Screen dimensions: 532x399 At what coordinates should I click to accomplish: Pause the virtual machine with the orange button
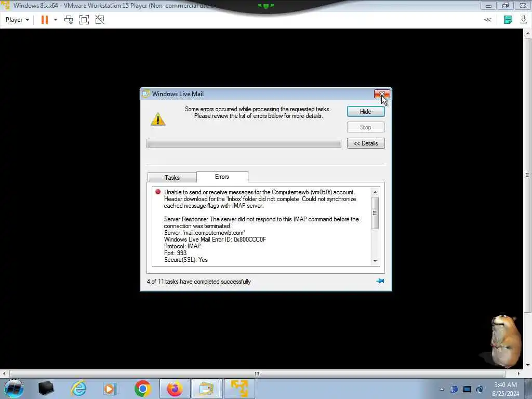coord(45,20)
